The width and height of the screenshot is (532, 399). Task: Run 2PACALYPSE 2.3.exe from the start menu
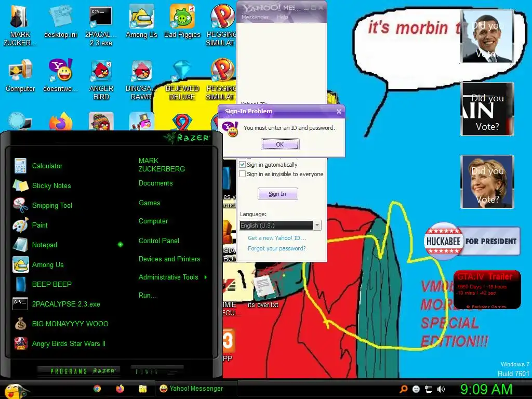click(x=56, y=304)
